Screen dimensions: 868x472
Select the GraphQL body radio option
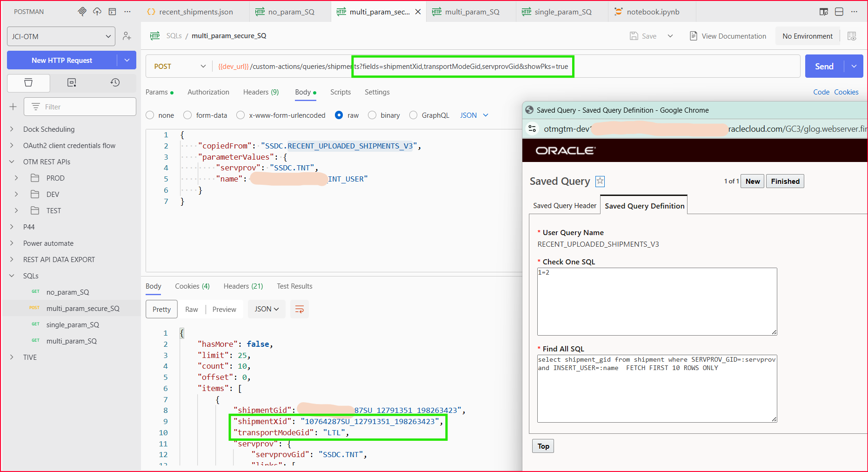[x=413, y=115]
